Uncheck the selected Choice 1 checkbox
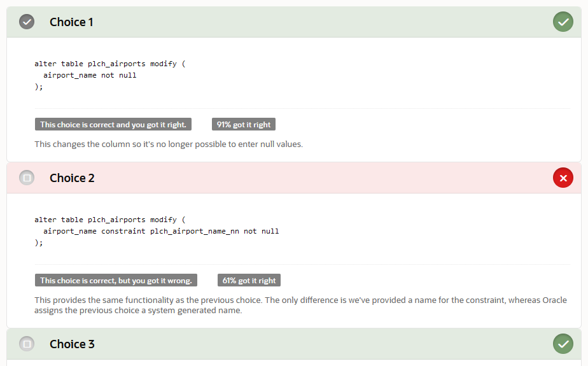588x366 pixels. pyautogui.click(x=27, y=22)
